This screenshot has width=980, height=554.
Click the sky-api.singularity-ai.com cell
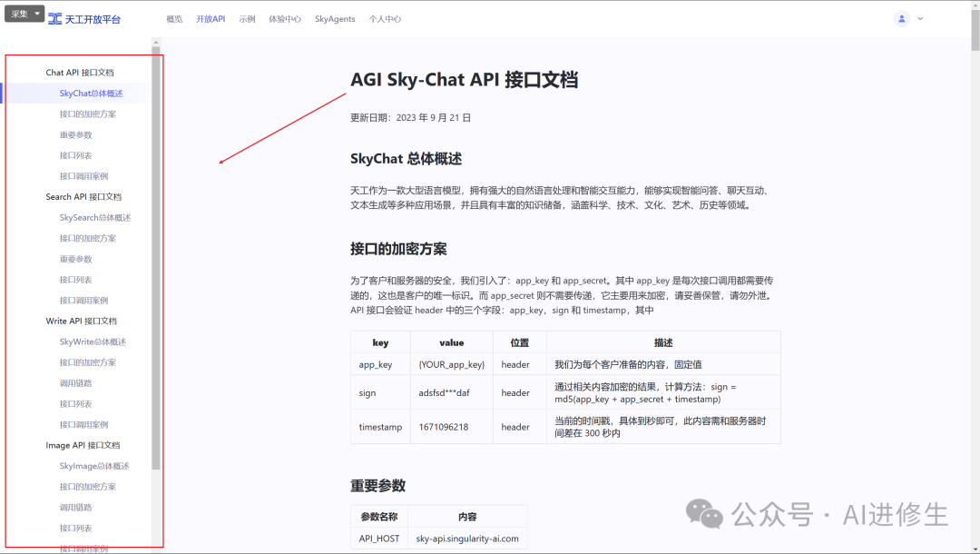point(467,539)
